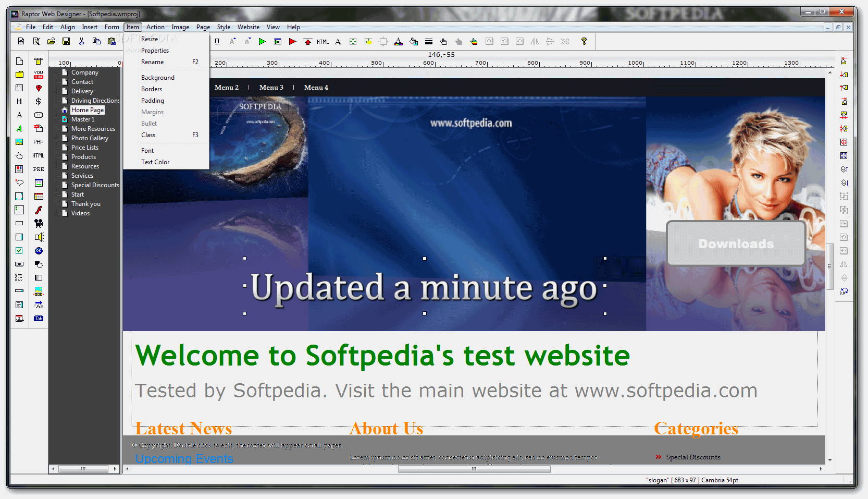Insert an image using the picture tool in the left palette
Screen dimensions: 868x499
pyautogui.click(x=19, y=142)
